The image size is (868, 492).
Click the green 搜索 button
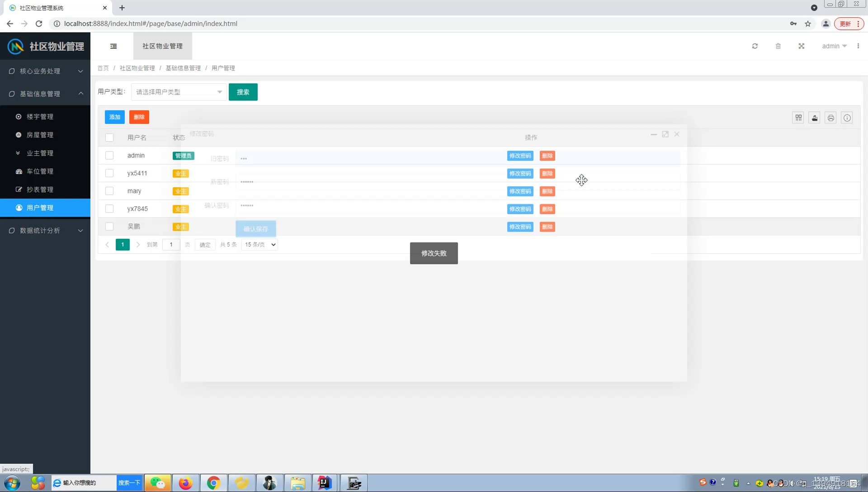[x=243, y=92]
